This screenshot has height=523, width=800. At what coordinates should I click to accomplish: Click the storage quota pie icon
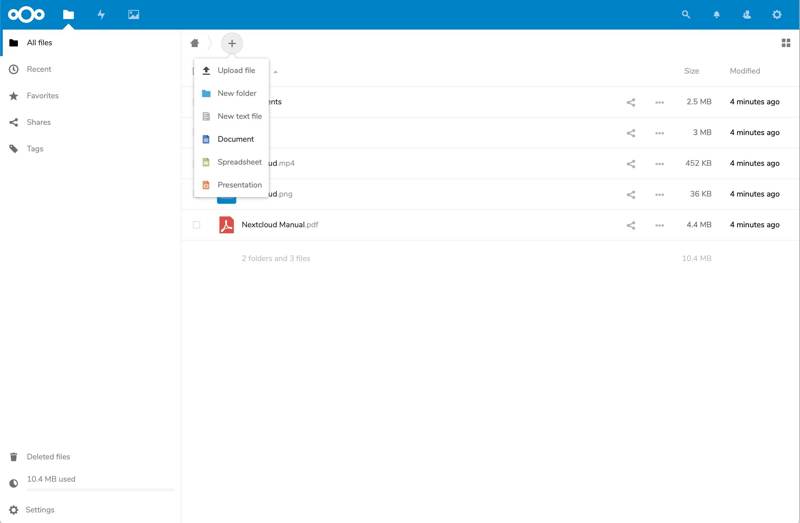[14, 483]
